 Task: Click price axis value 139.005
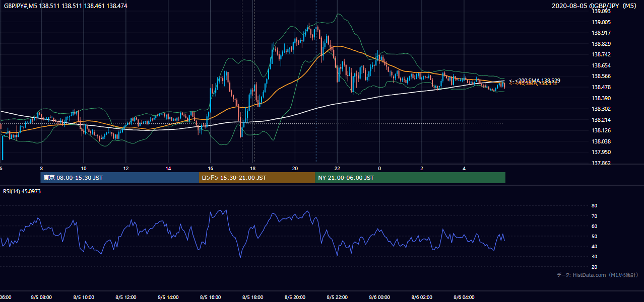click(x=602, y=22)
